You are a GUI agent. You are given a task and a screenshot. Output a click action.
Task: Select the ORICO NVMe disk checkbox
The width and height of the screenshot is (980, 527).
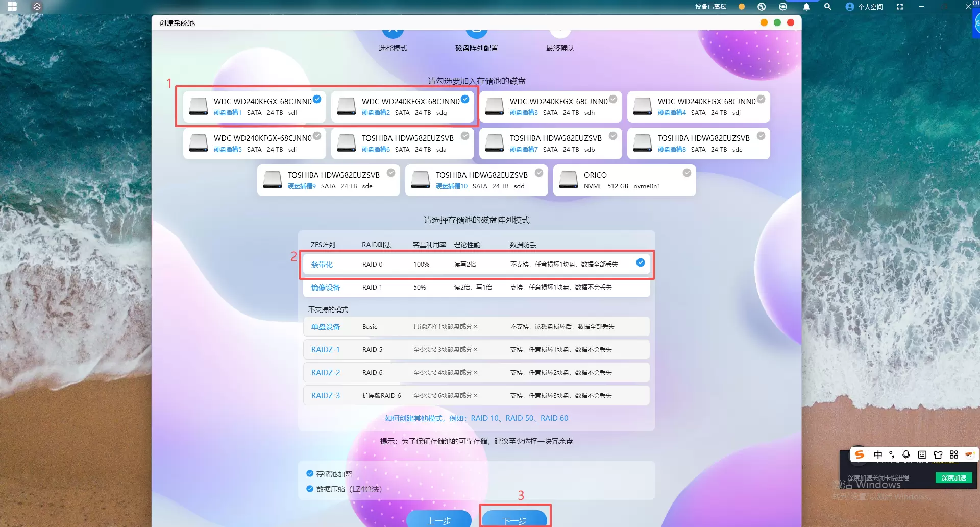(x=687, y=173)
